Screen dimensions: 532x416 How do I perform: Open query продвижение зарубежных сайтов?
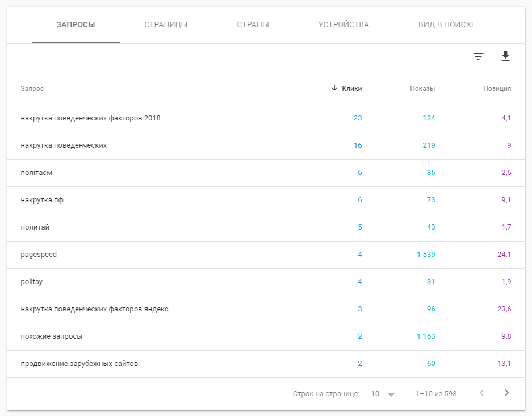coord(266,364)
